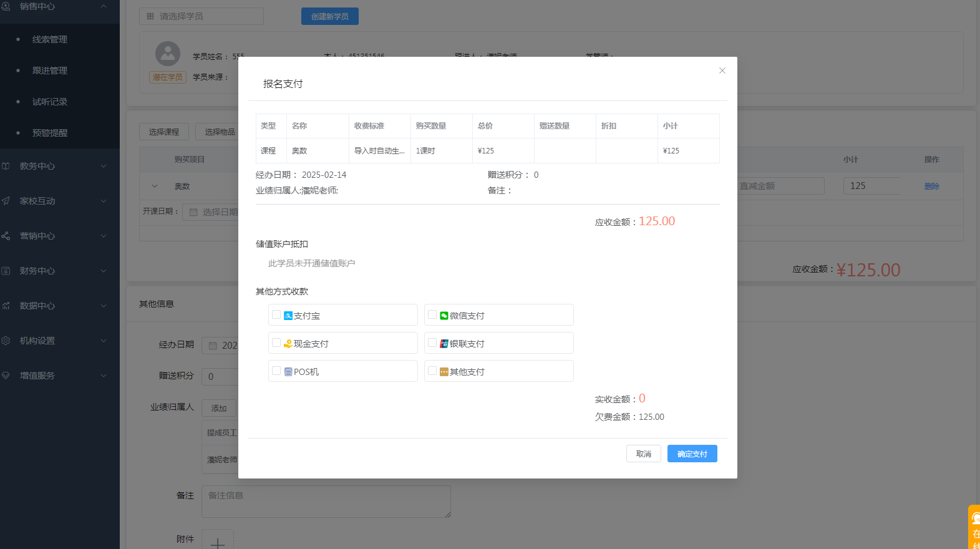Click the UnionPay logo icon
Screen dimensions: 980x549
pos(444,344)
